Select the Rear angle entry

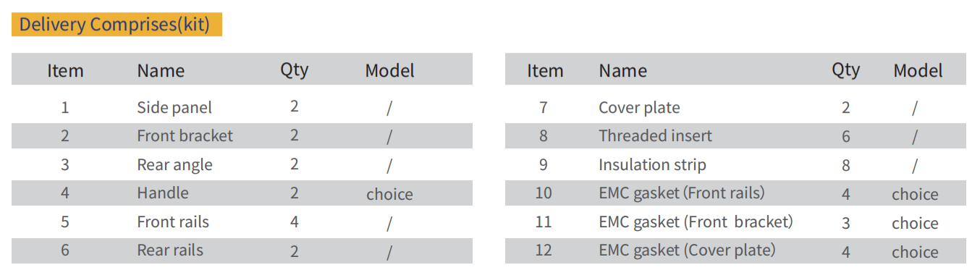[x=174, y=165]
